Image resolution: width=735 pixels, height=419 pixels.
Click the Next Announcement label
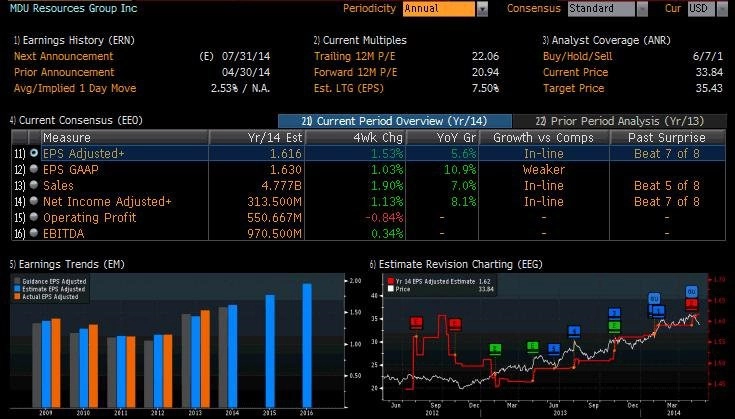coord(64,56)
